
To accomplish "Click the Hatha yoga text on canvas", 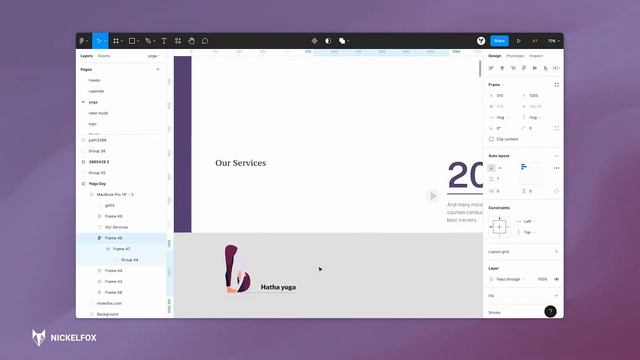I will tap(278, 287).
